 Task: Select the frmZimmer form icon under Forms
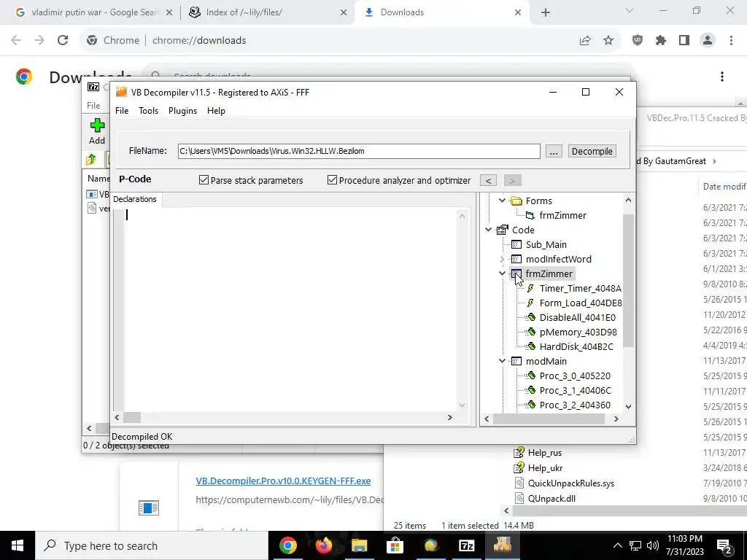pos(530,215)
